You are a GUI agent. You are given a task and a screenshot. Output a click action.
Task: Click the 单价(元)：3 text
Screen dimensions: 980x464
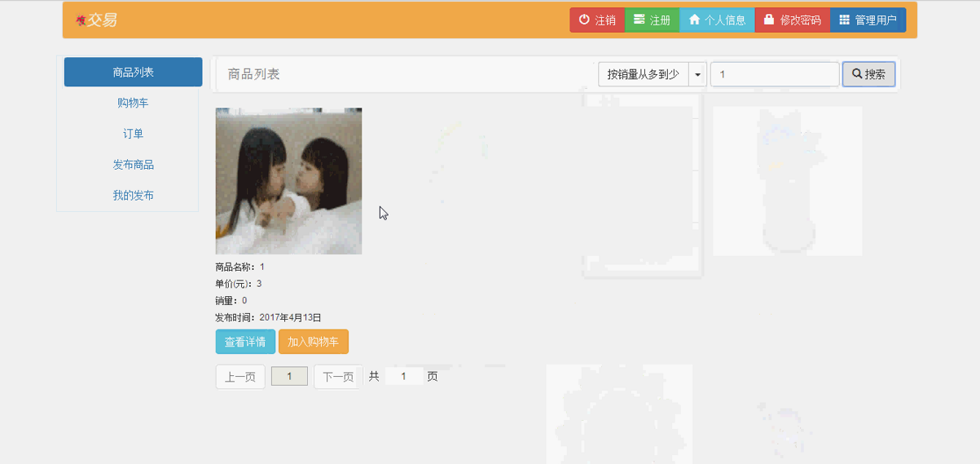point(239,284)
